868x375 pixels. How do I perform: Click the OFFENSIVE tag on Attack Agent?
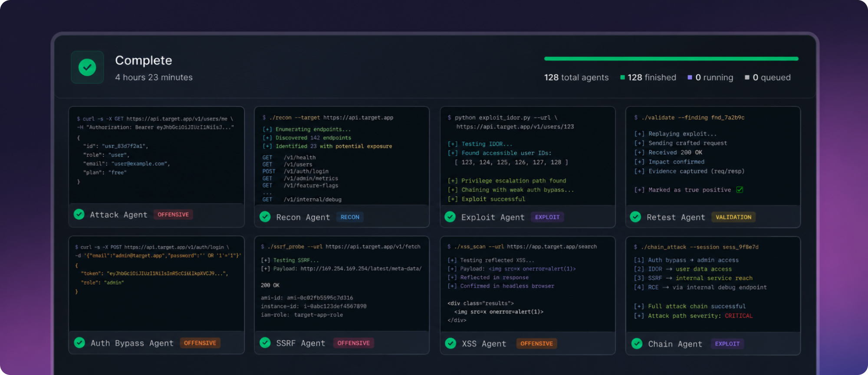173,214
